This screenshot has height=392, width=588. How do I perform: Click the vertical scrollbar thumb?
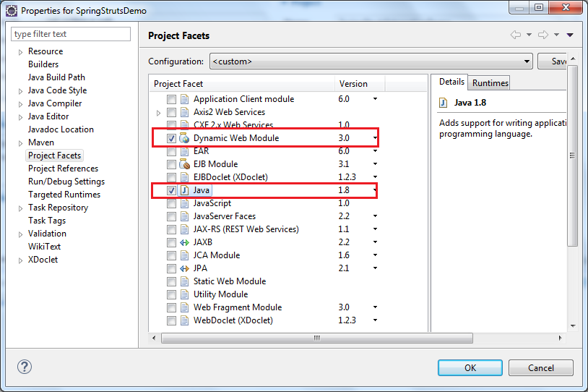pyautogui.click(x=572, y=155)
